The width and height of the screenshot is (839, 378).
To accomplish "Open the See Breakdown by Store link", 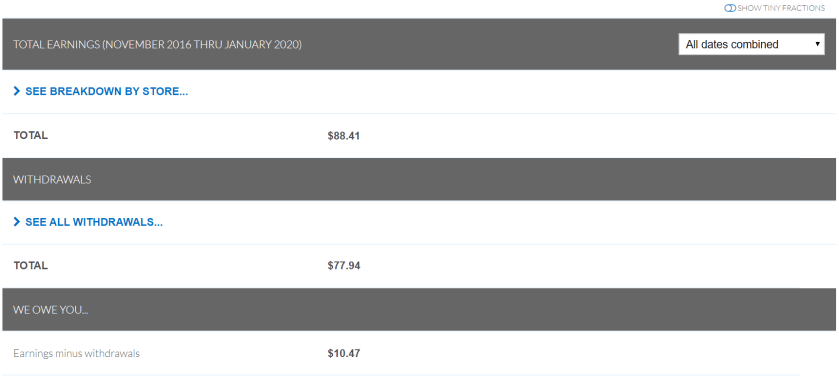I will pyautogui.click(x=106, y=92).
